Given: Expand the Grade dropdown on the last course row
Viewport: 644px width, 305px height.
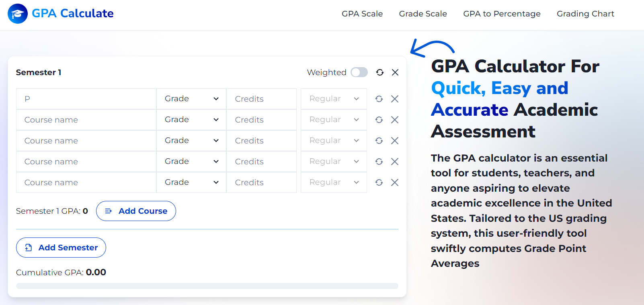Looking at the screenshot, I should pos(191,182).
